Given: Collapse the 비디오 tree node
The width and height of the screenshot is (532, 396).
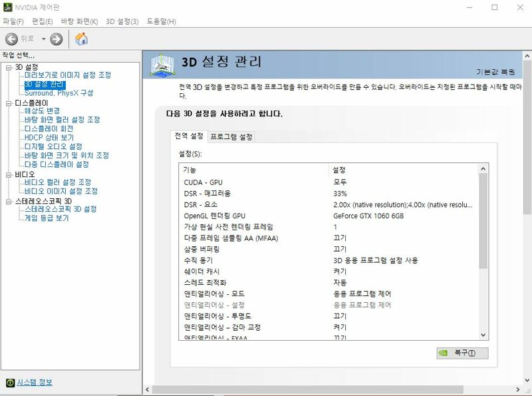Looking at the screenshot, I should [9, 174].
